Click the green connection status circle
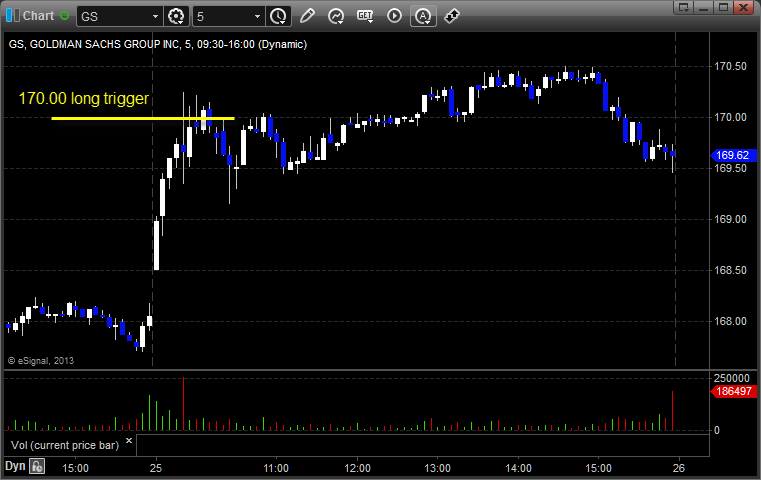This screenshot has height=480, width=761. [x=65, y=16]
